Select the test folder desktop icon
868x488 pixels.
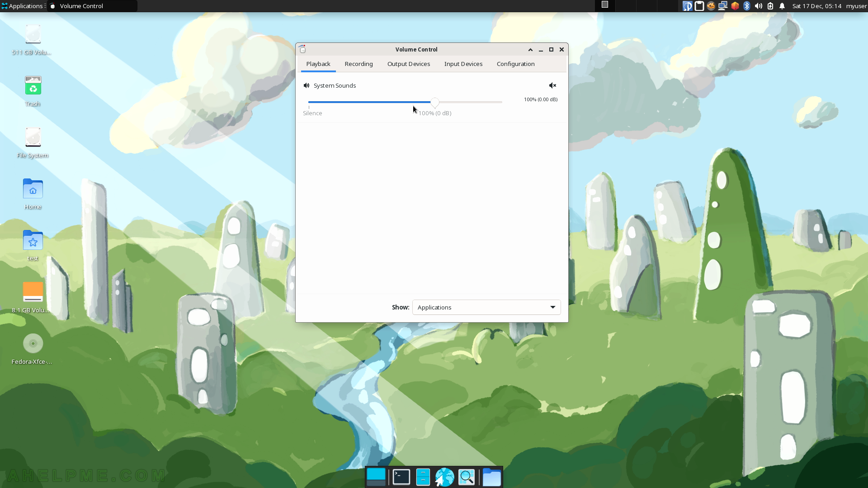[33, 246]
